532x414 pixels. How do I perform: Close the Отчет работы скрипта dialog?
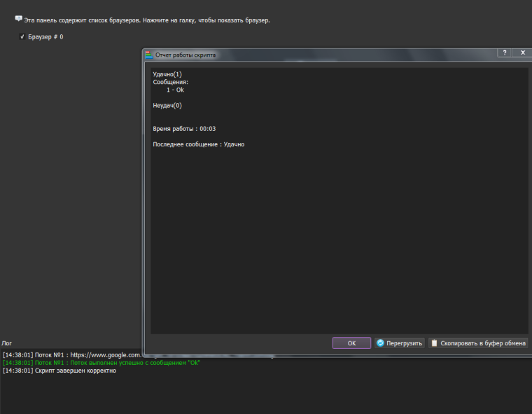coord(521,53)
